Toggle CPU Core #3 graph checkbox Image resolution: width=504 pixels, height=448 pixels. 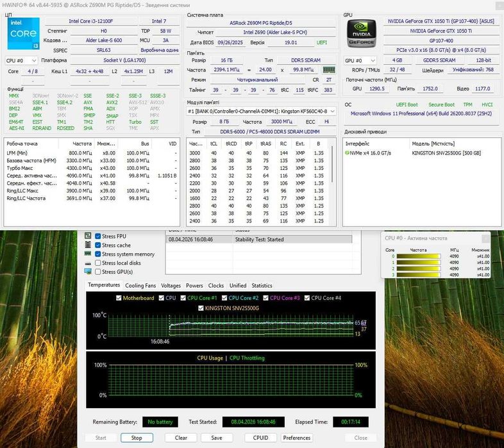pos(265,298)
